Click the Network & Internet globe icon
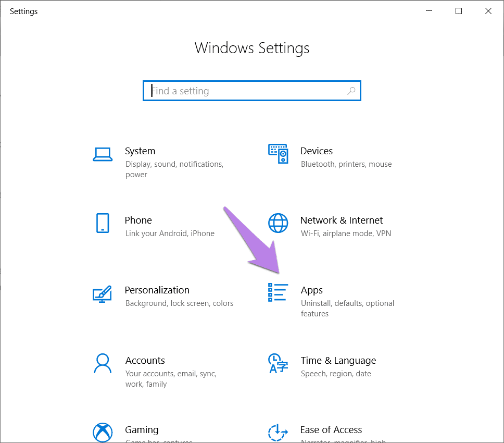Viewport: 504px width, 443px height. click(278, 223)
